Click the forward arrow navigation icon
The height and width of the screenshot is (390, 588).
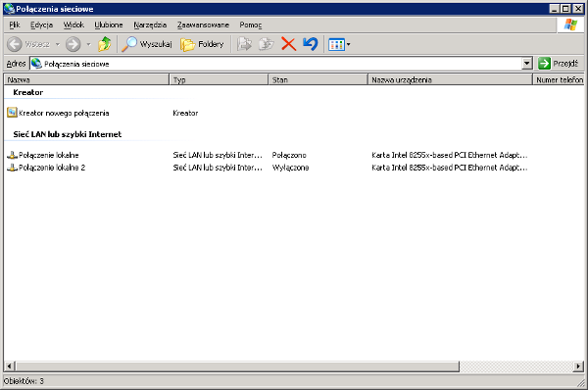pyautogui.click(x=73, y=44)
